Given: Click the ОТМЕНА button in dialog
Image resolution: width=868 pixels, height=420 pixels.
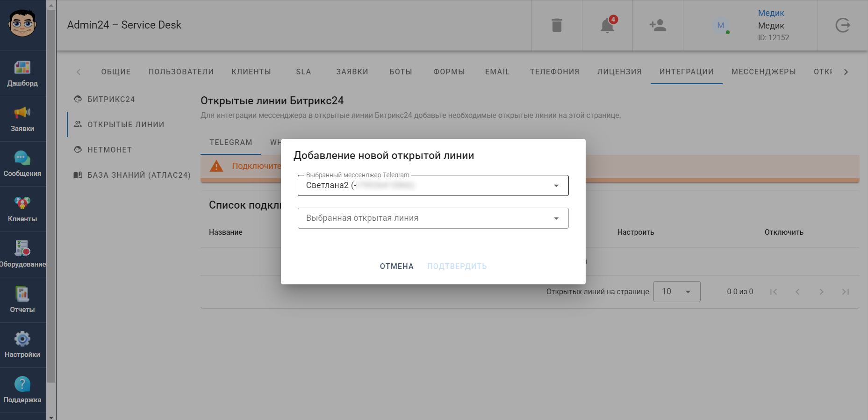Looking at the screenshot, I should [397, 267].
